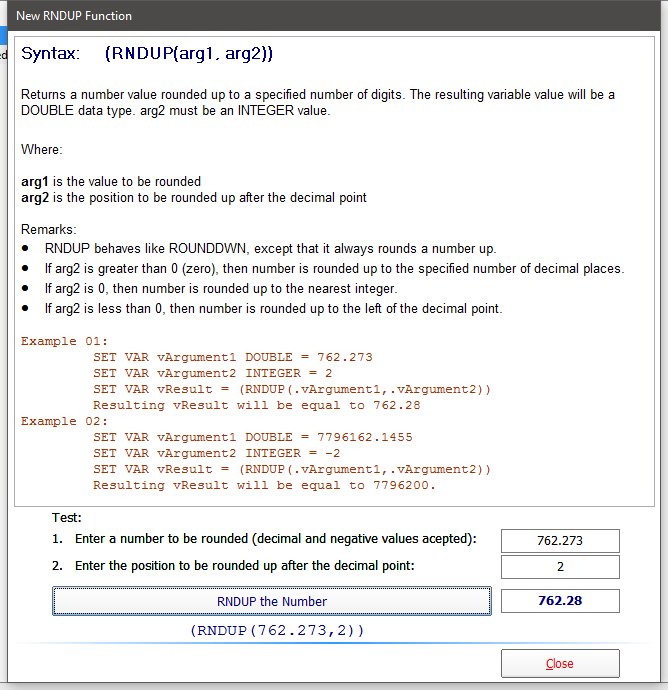This screenshot has width=668, height=690.
Task: Click the 'equal to 762.28' result line
Action: (256, 405)
